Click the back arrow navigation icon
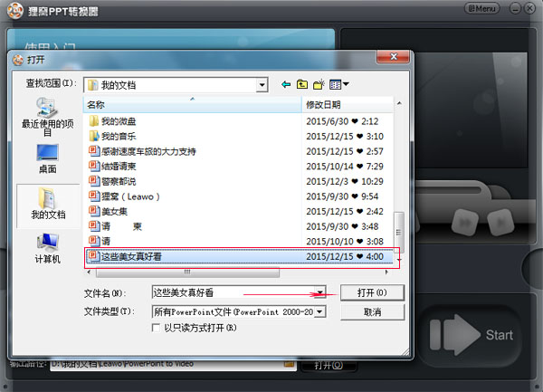The width and height of the screenshot is (543, 392). pyautogui.click(x=286, y=84)
